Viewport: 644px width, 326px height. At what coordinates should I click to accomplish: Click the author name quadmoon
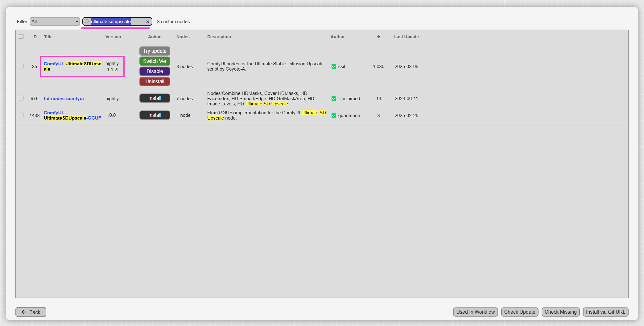pyautogui.click(x=349, y=116)
